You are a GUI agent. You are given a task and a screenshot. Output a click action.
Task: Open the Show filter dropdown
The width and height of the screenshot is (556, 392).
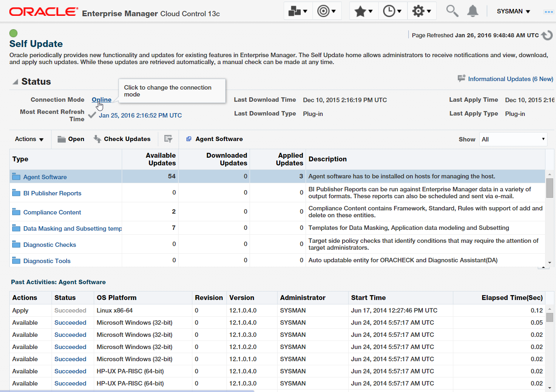click(x=513, y=139)
